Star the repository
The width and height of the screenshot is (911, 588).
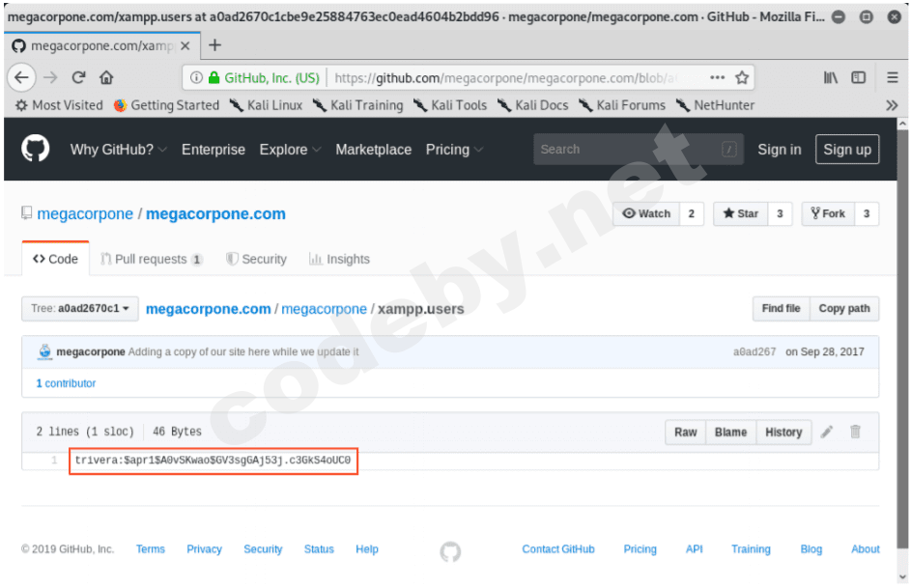tap(741, 213)
